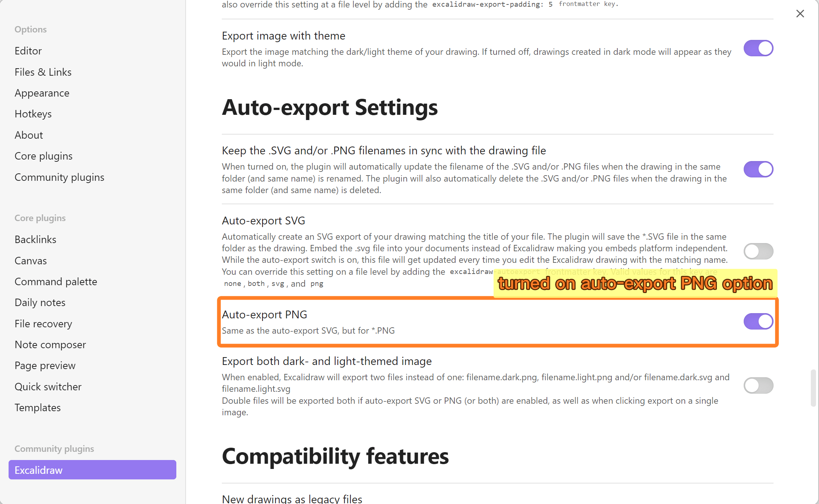This screenshot has height=504, width=819.
Task: Open the Community plugins settings
Action: 59,177
